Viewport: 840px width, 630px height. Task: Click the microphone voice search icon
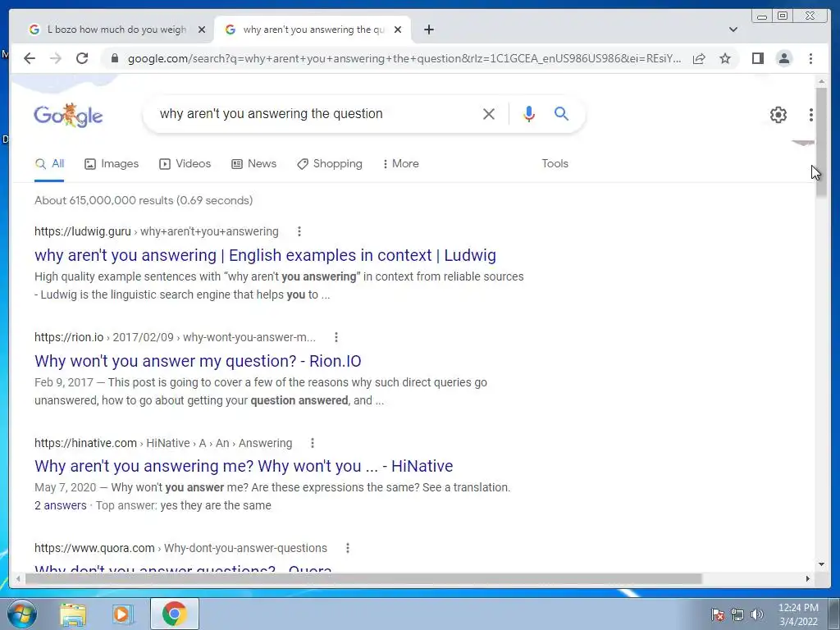(x=529, y=113)
